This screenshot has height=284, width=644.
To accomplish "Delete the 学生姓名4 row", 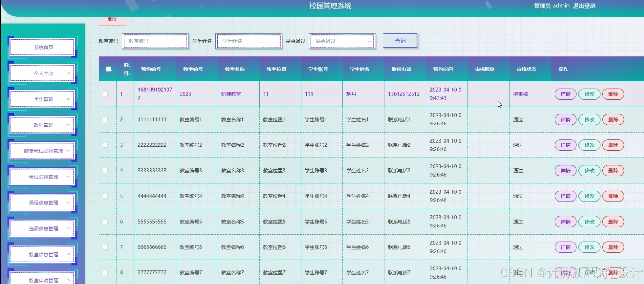I will (613, 196).
